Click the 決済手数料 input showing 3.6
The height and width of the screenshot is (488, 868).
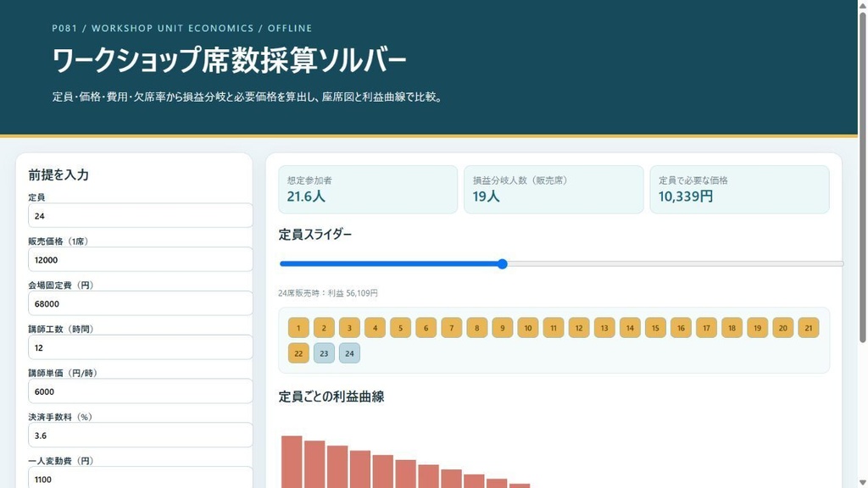(140, 435)
